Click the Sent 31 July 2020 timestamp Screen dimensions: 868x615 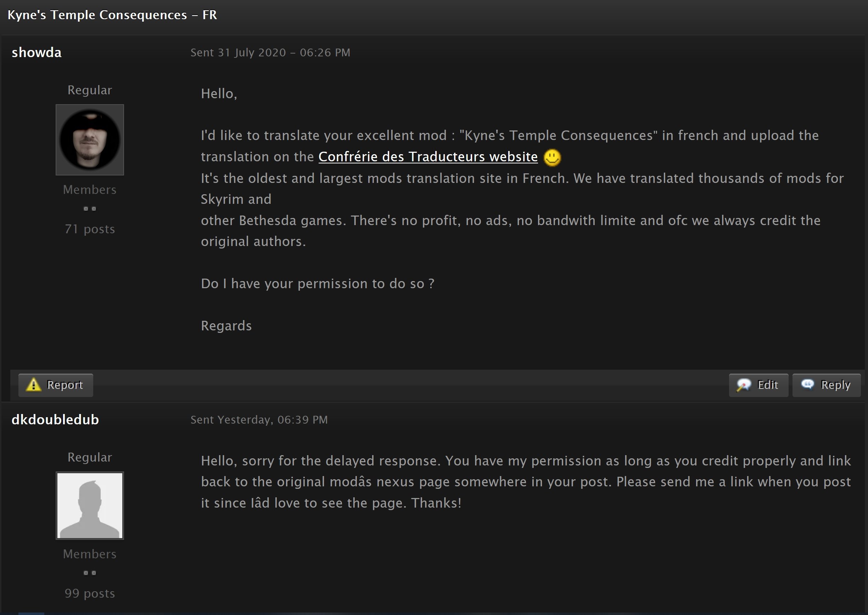pyautogui.click(x=270, y=53)
